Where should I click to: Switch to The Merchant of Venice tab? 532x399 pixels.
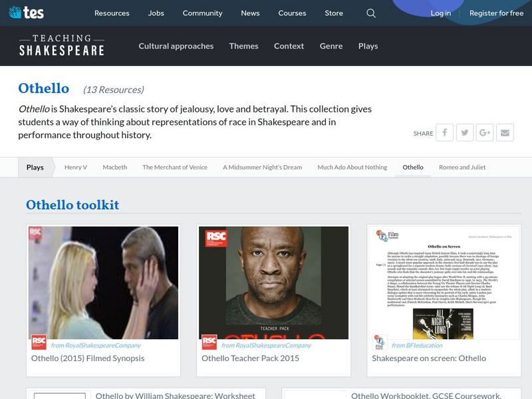pyautogui.click(x=175, y=168)
